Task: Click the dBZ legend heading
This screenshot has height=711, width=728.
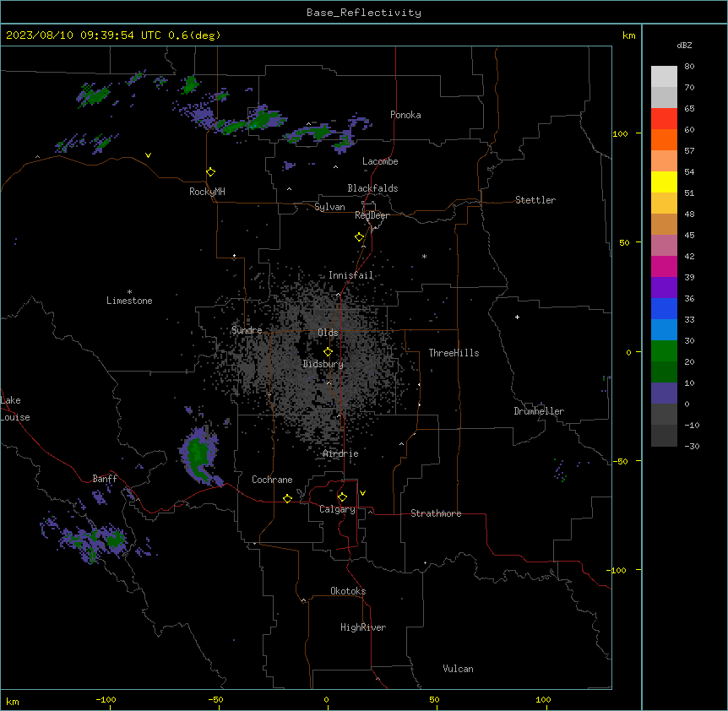Action: pos(684,45)
